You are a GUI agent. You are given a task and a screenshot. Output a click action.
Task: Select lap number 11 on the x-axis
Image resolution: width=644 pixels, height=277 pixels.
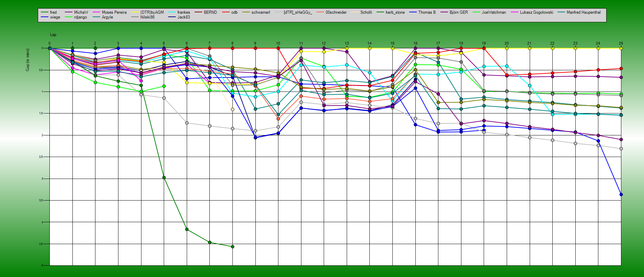[301, 44]
